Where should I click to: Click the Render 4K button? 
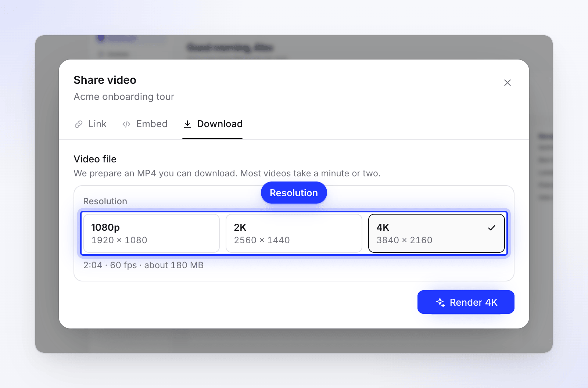click(x=466, y=302)
